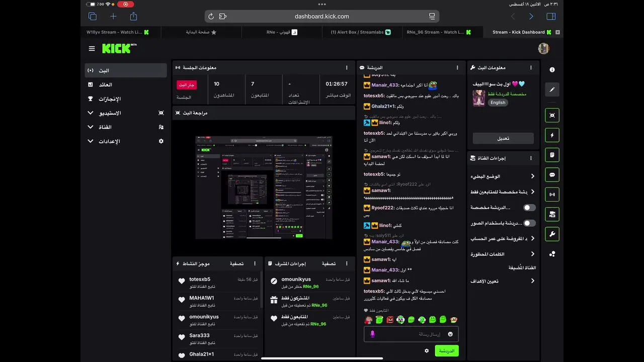
Task: Open the profile avatar menu
Action: 543,48
